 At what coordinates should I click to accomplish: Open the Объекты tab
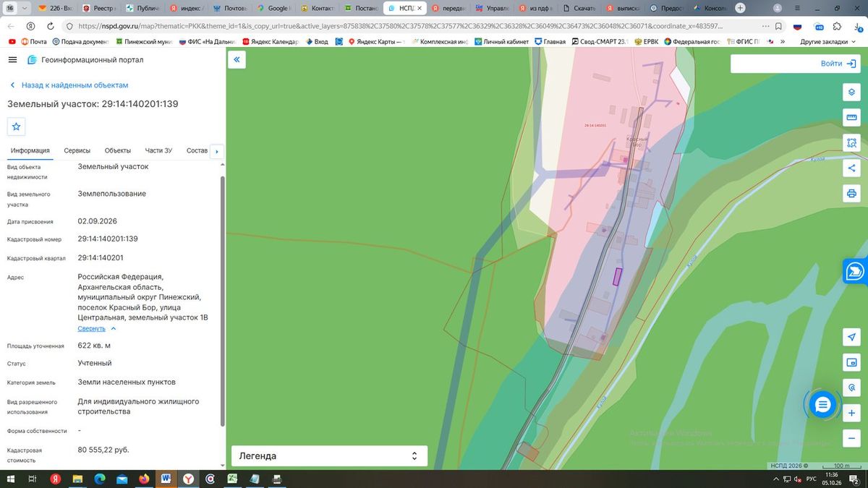(118, 150)
